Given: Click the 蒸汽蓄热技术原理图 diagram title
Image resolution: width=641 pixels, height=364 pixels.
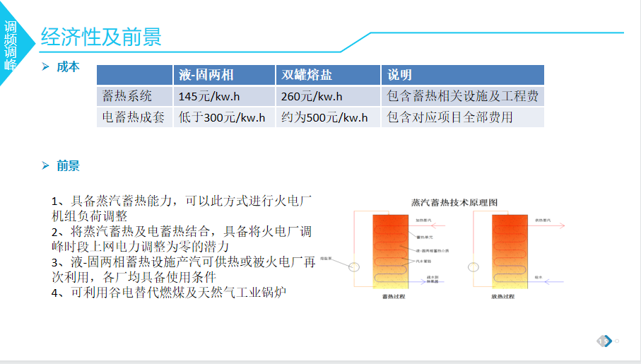Looking at the screenshot, I should [x=454, y=202].
